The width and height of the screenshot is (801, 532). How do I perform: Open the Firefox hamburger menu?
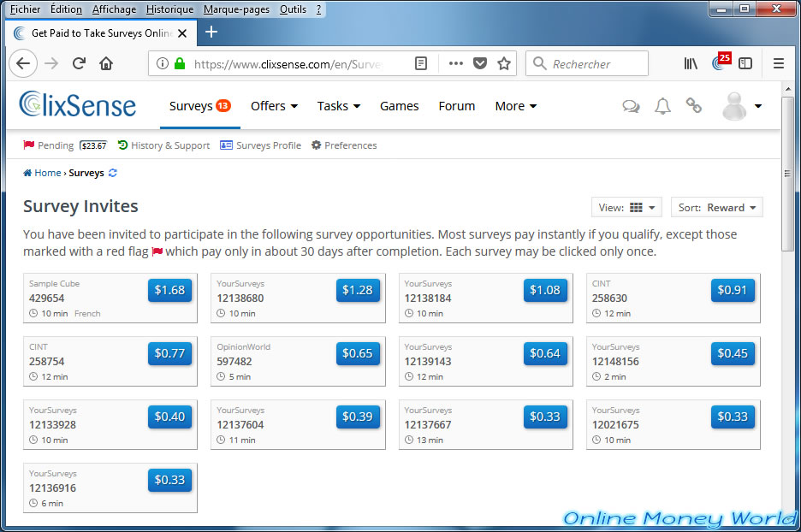click(x=779, y=63)
